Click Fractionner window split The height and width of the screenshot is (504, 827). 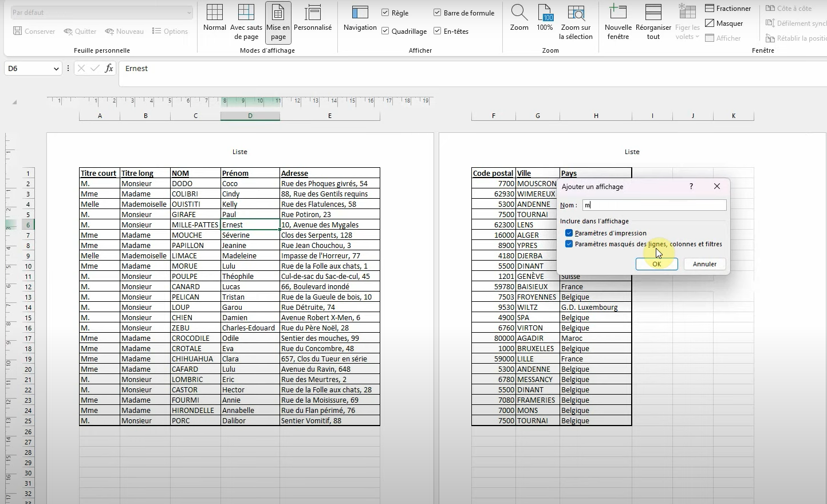coord(728,9)
